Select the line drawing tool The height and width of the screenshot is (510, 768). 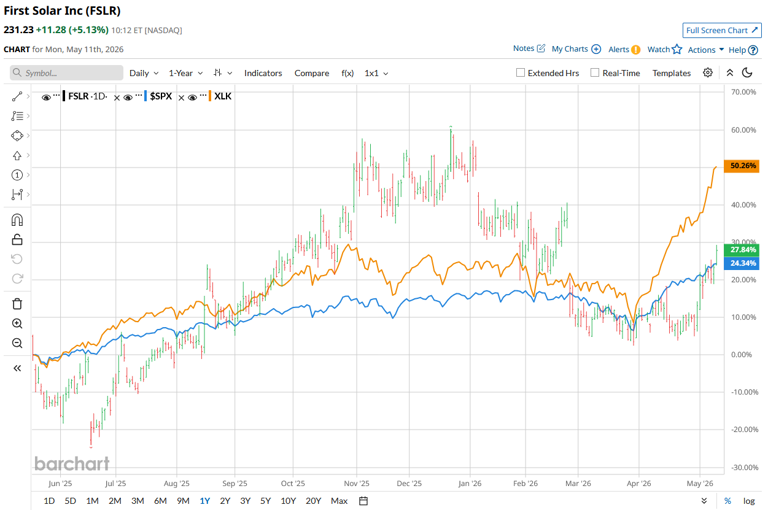(17, 97)
